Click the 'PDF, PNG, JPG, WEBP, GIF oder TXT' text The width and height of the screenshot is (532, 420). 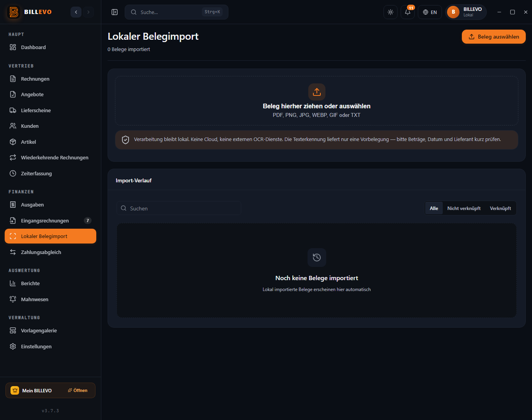point(317,115)
